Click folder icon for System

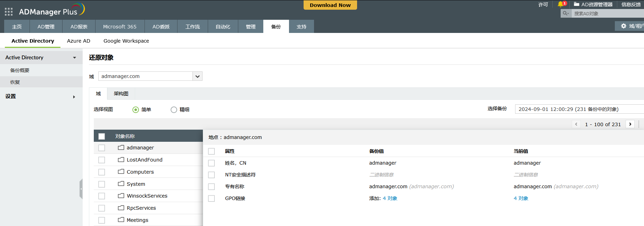pos(121,184)
